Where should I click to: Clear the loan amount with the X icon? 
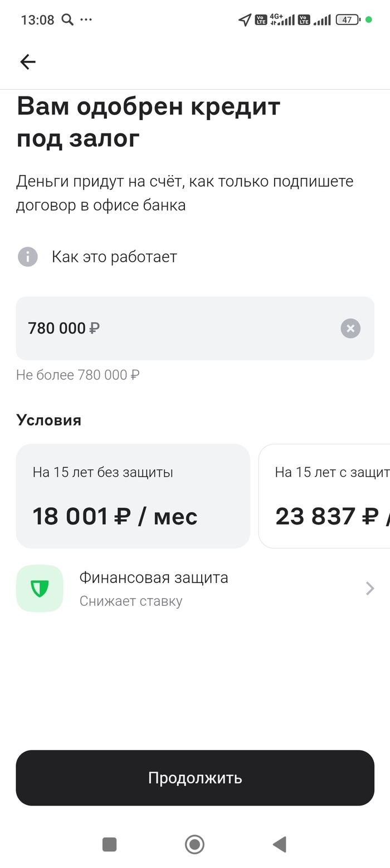[350, 329]
